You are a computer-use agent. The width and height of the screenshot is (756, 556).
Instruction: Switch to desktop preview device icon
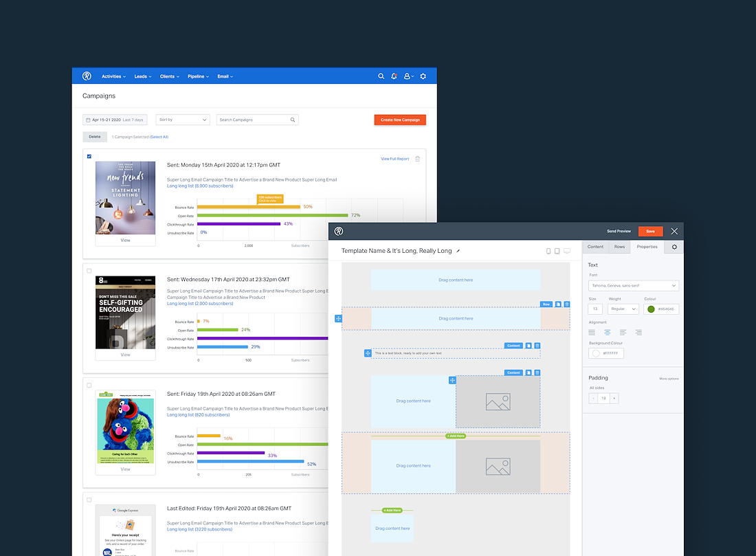coord(567,251)
